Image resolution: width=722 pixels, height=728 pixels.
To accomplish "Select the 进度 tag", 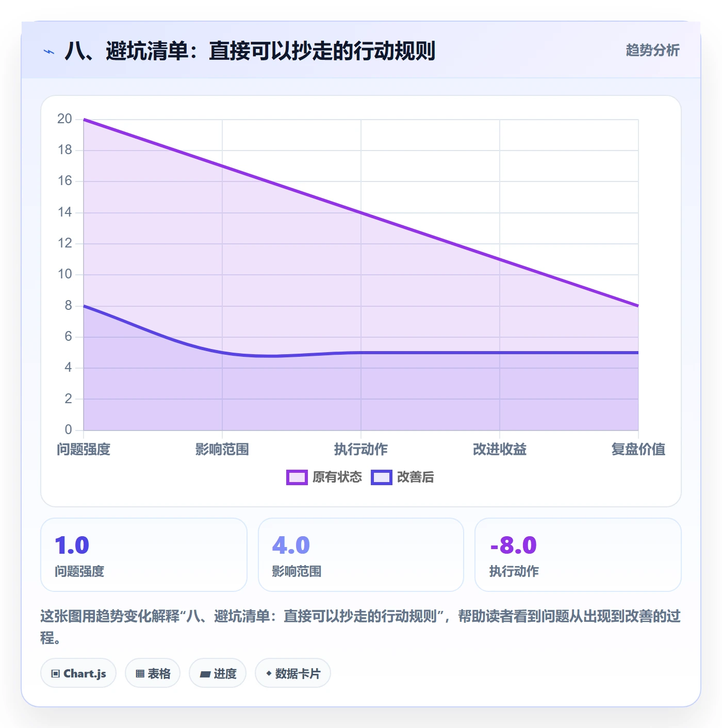I will [x=218, y=673].
